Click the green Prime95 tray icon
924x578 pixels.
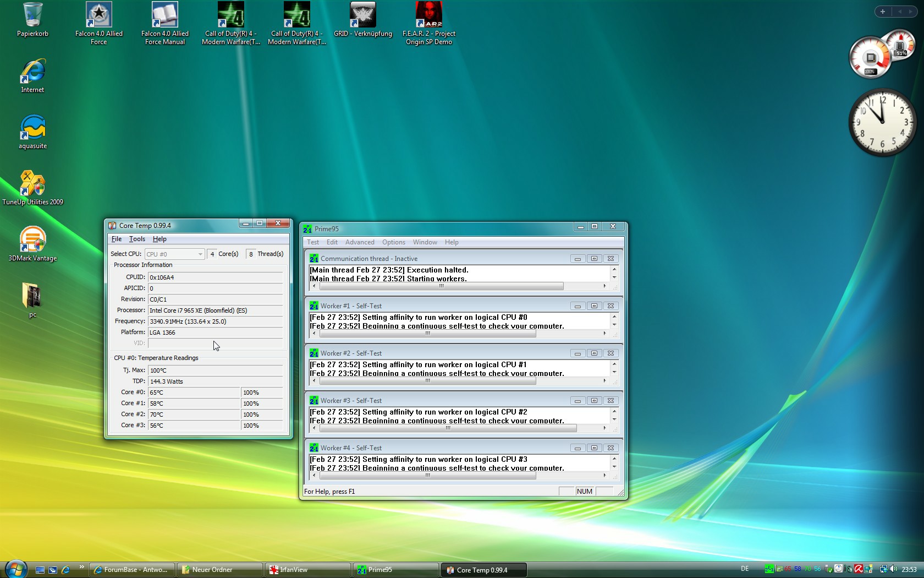pyautogui.click(x=769, y=569)
